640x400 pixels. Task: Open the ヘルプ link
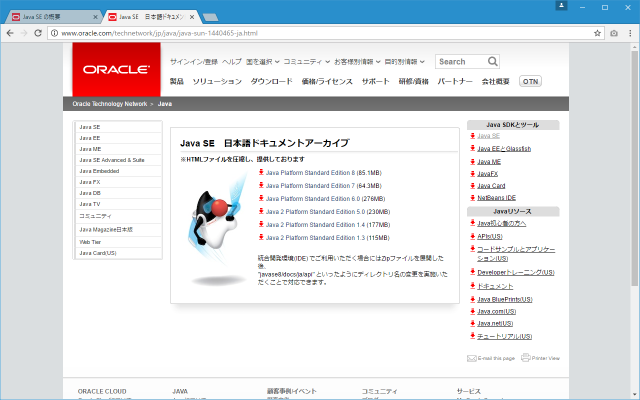(232, 62)
